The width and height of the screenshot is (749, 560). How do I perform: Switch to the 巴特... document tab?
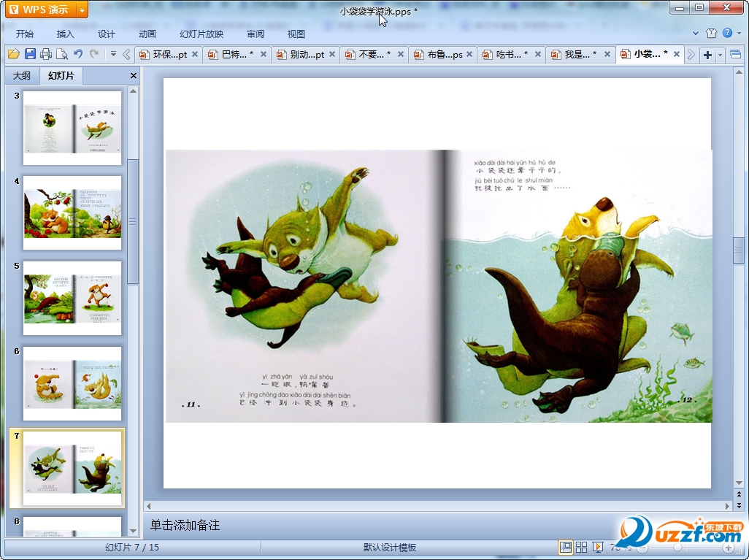coord(233,55)
